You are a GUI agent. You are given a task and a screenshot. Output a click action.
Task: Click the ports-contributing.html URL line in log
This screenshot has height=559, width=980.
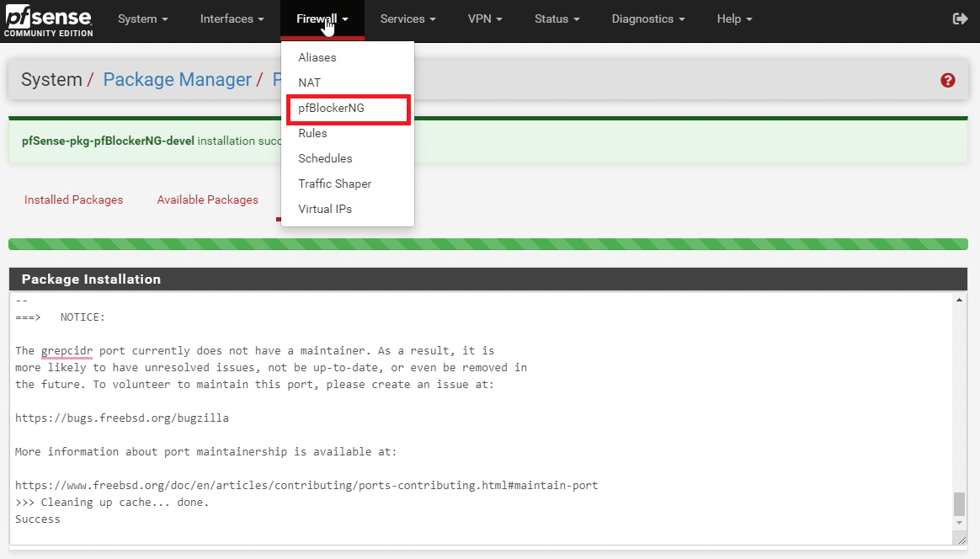306,485
